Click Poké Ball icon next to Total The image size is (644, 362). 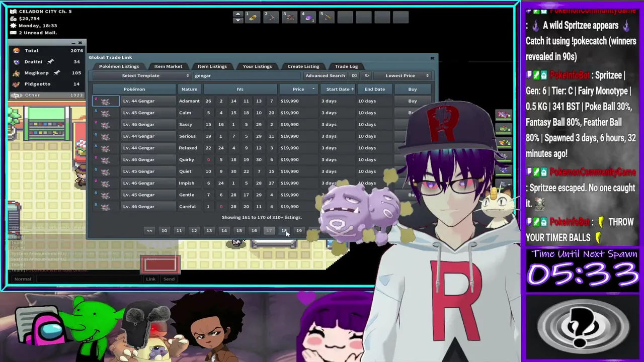tap(17, 50)
